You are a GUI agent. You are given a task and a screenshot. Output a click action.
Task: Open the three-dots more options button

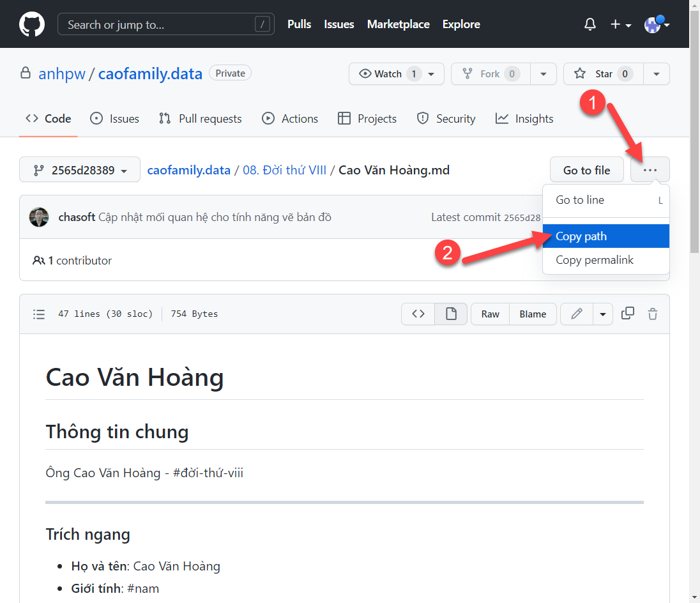point(650,170)
